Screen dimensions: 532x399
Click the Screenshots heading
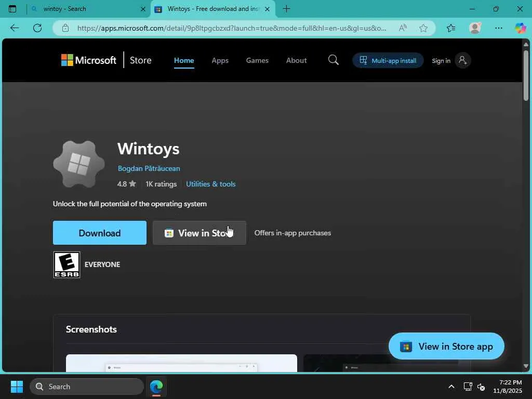pyautogui.click(x=91, y=329)
